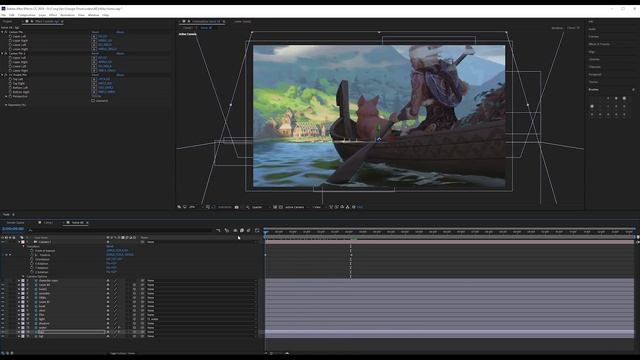
Task: Collapse the Power Pin effect properties
Action: coord(2,75)
